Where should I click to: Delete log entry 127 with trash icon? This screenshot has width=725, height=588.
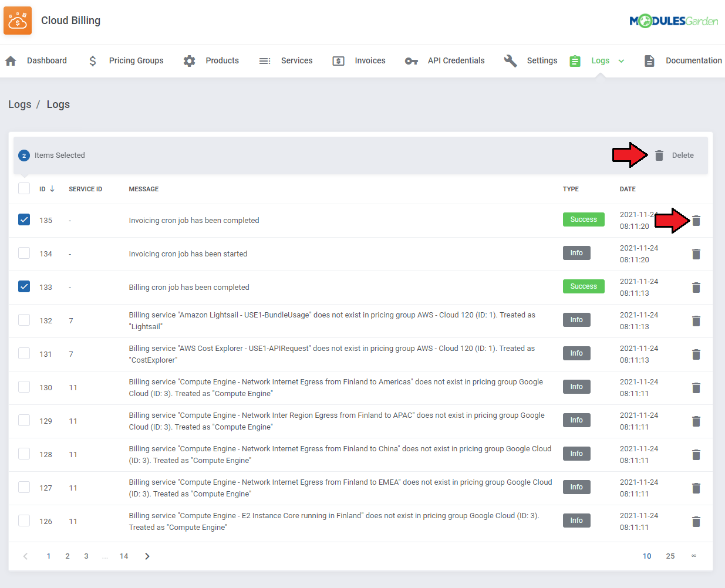click(x=696, y=488)
